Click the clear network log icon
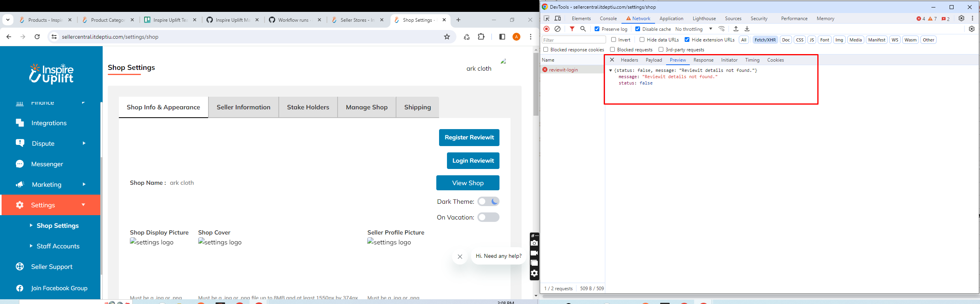The image size is (980, 304). click(558, 29)
